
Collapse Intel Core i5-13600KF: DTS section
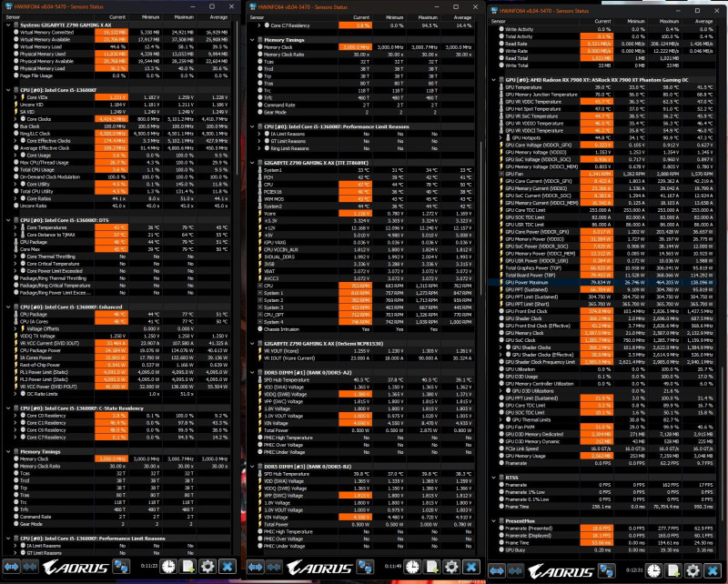[8, 220]
